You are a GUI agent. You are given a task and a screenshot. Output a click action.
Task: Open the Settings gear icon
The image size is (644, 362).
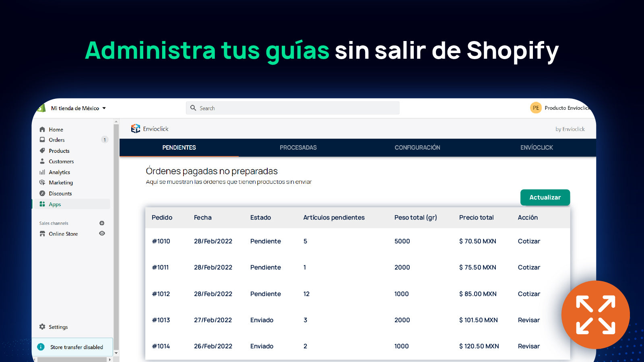(x=42, y=327)
